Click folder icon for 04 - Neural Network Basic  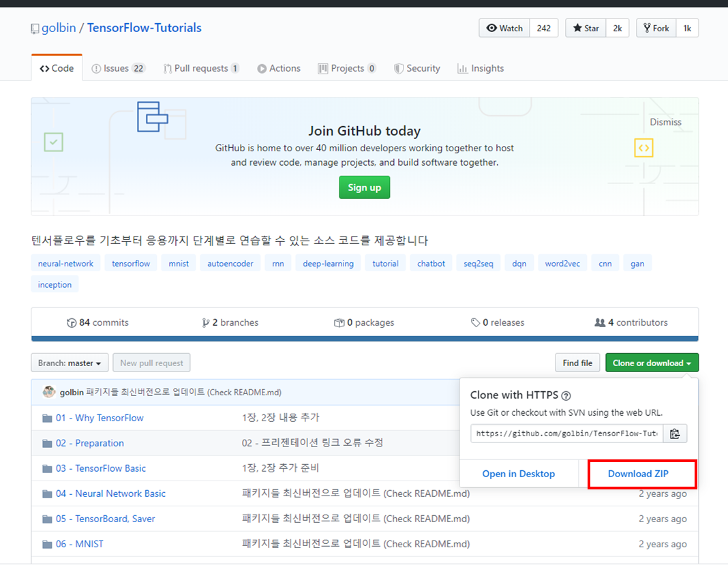point(47,493)
